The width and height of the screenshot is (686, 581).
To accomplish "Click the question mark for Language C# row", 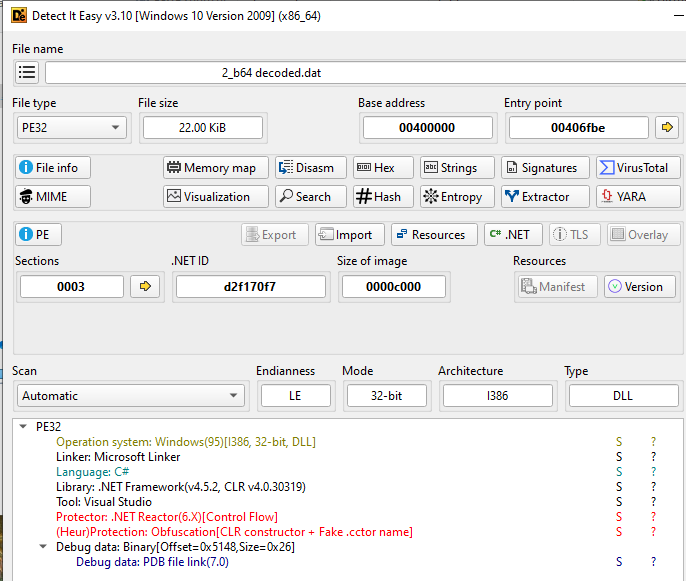I will tap(653, 472).
